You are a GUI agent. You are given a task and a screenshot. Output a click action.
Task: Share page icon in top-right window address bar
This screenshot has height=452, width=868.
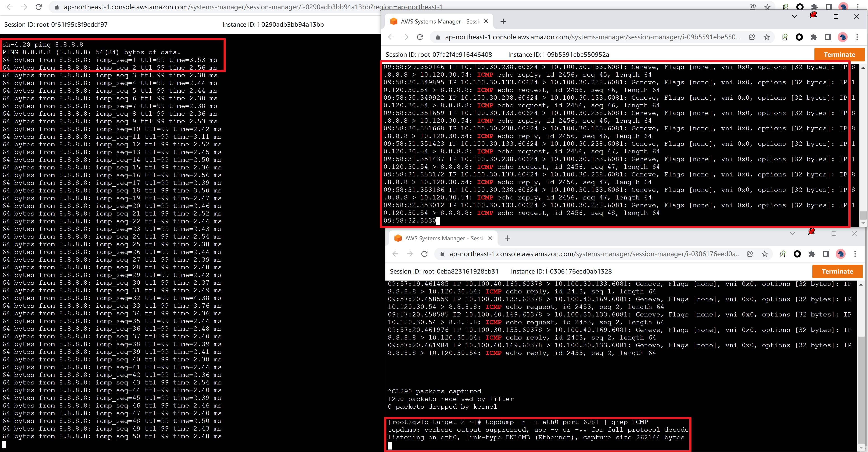[752, 37]
